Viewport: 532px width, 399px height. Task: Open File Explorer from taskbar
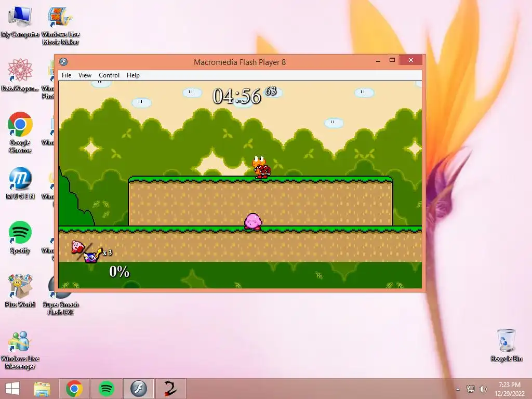point(42,389)
